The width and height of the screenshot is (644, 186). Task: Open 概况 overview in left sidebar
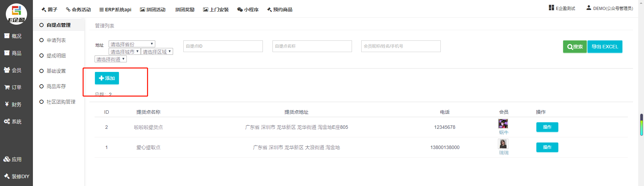13,36
